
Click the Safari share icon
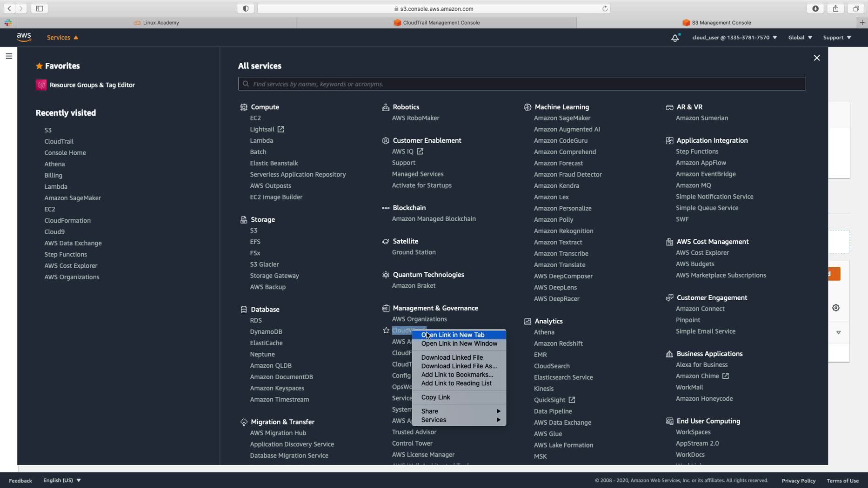(x=835, y=8)
